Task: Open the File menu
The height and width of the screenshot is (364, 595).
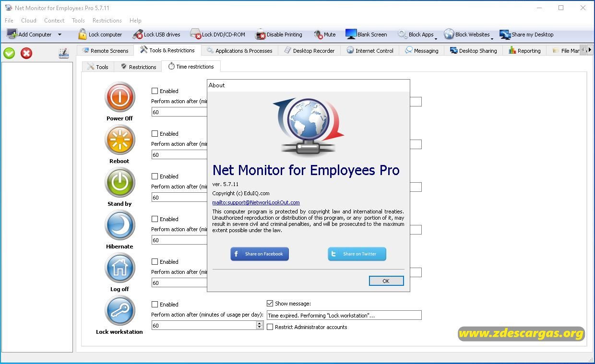Action: 9,21
